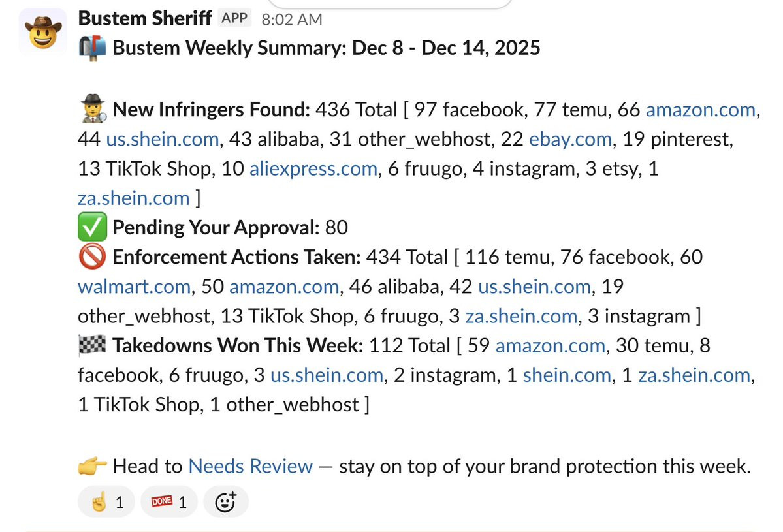This screenshot has height=532, width=783.
Task: Open the walmart.com link
Action: [134, 287]
